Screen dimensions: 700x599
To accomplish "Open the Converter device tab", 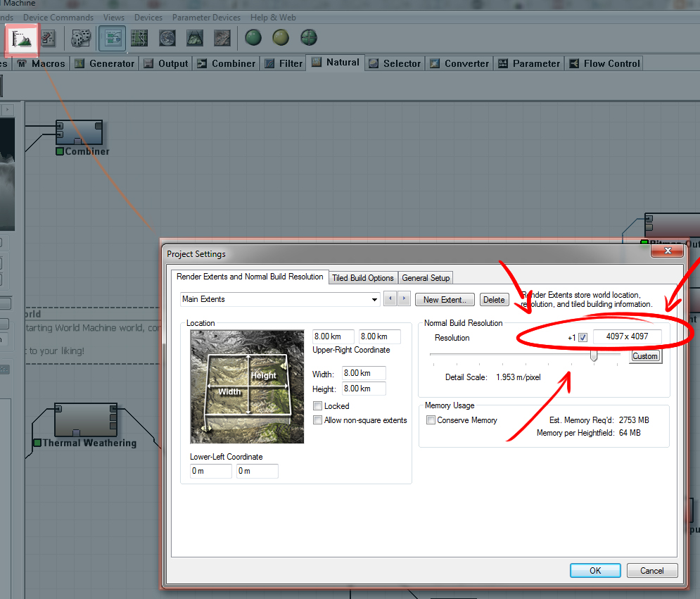I will click(459, 63).
